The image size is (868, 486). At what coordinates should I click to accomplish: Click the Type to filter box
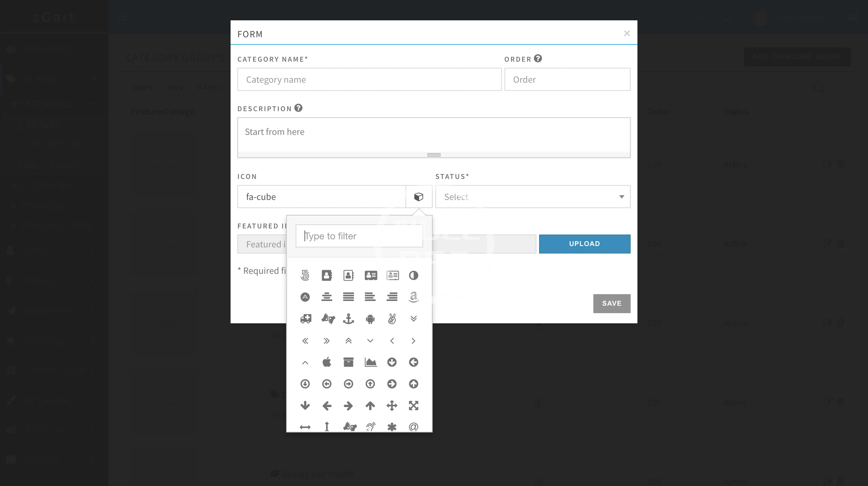pos(359,236)
